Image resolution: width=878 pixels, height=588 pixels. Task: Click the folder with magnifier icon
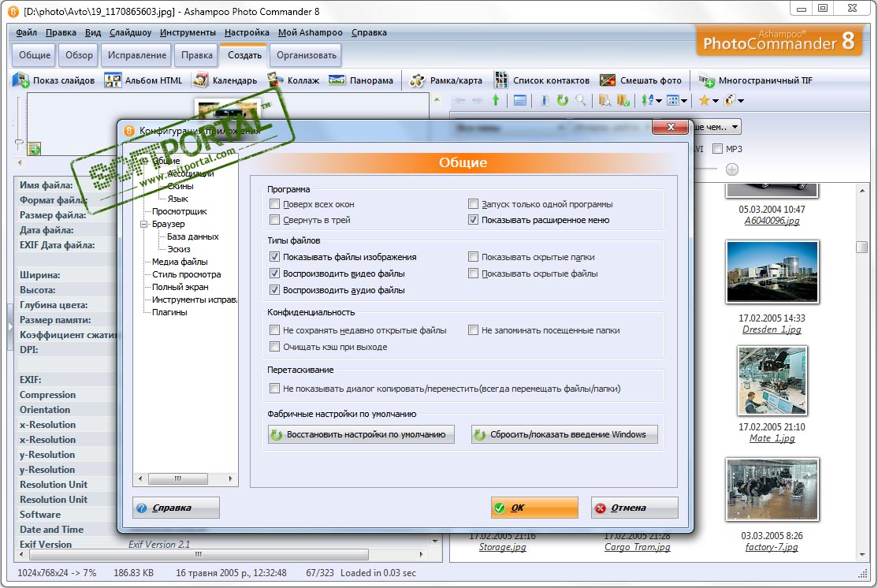coord(605,100)
